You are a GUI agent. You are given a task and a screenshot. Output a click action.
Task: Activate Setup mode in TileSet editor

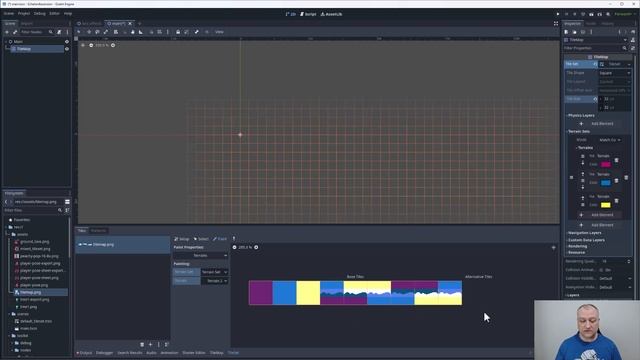(182, 239)
